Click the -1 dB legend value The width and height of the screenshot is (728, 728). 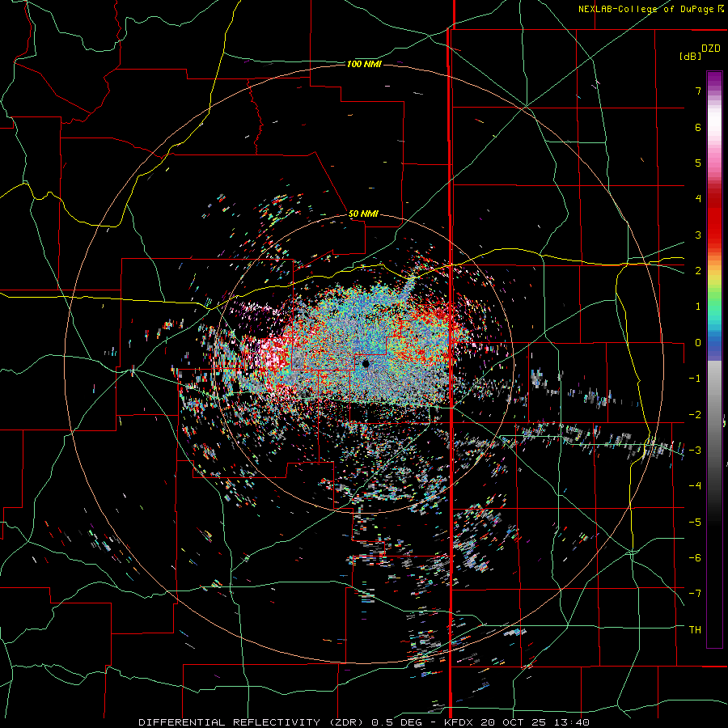click(695, 379)
